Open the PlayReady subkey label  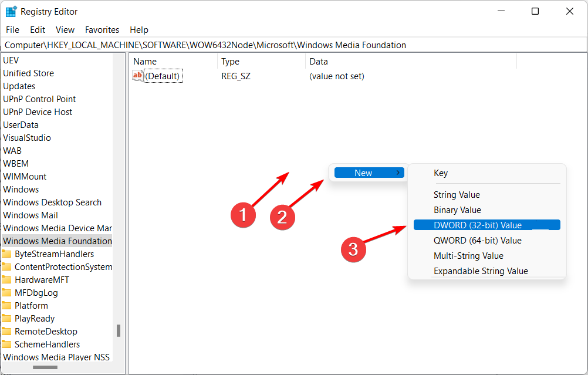(35, 319)
